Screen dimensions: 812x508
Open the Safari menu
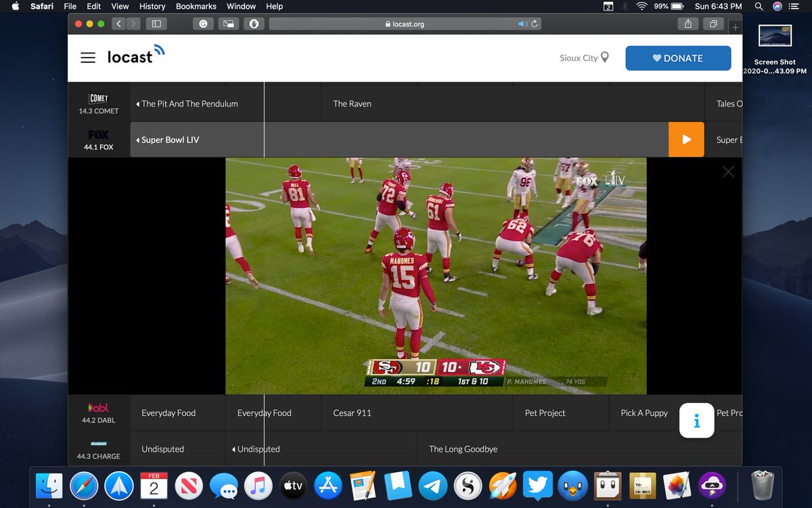(42, 6)
